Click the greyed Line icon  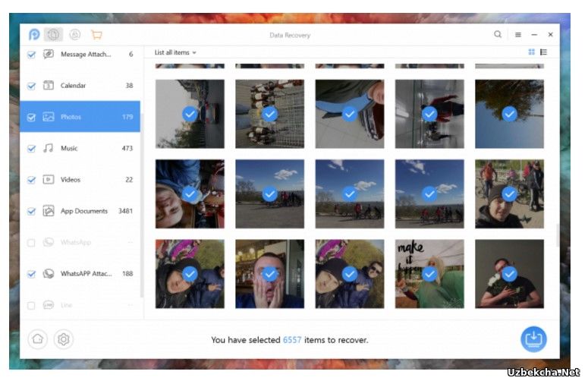pos(49,305)
